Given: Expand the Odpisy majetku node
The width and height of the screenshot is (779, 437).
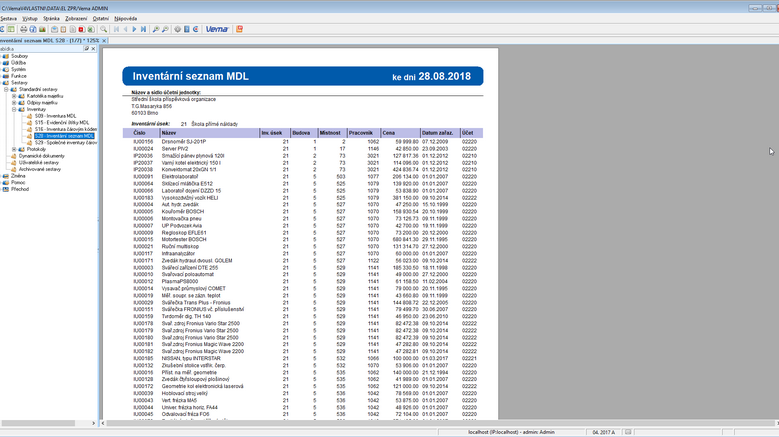Looking at the screenshot, I should (x=14, y=102).
